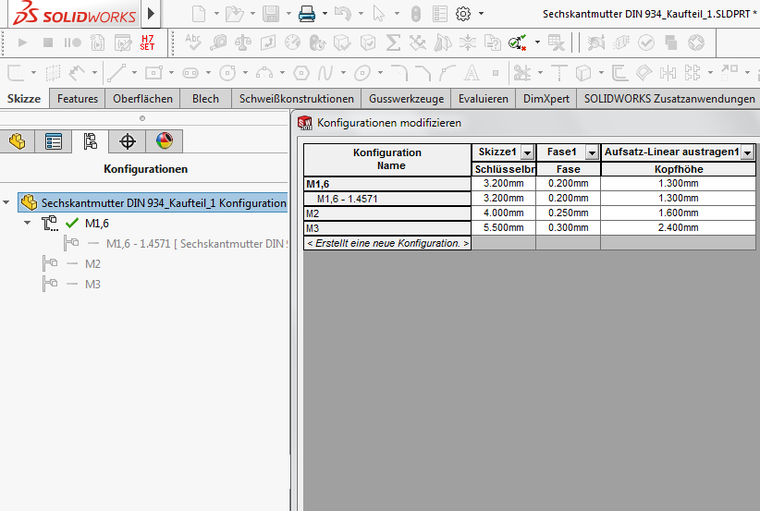Click the Open file folder icon
The width and height of the screenshot is (760, 511).
(235, 14)
